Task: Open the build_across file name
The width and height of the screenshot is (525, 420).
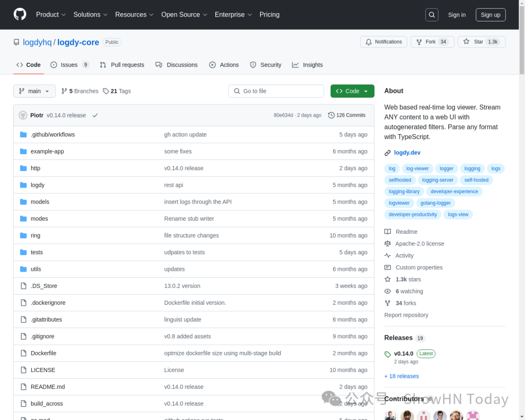Action: (47, 403)
